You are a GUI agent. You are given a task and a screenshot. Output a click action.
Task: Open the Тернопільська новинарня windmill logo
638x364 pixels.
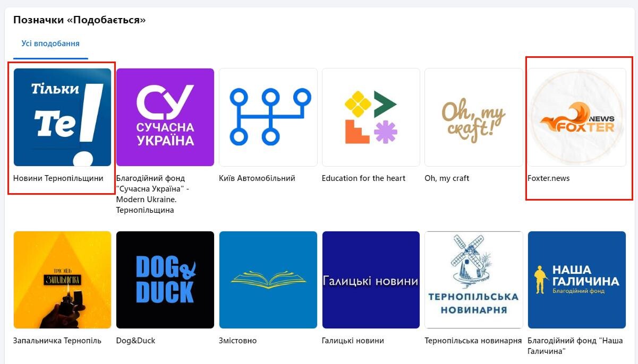474,280
